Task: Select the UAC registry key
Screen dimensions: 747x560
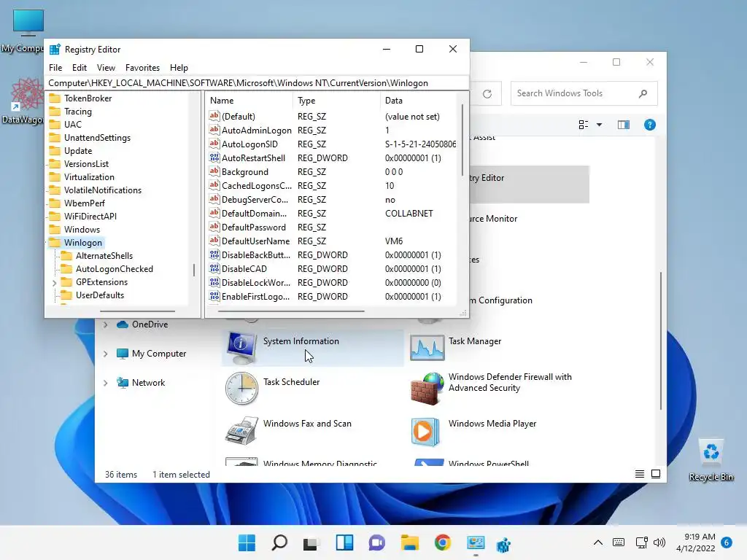Action: click(x=72, y=124)
